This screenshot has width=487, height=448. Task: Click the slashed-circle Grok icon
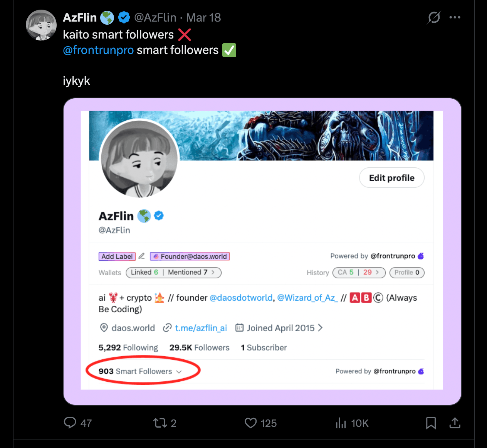pos(433,17)
